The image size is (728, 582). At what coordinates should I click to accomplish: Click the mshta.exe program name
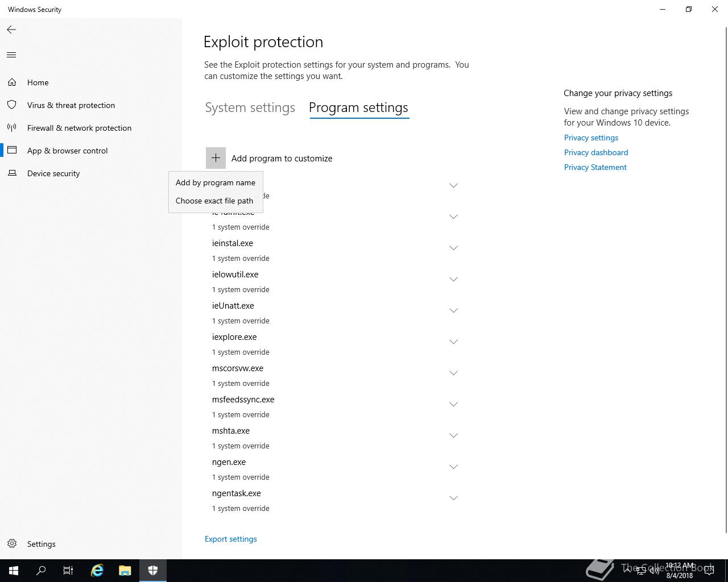[x=231, y=431]
